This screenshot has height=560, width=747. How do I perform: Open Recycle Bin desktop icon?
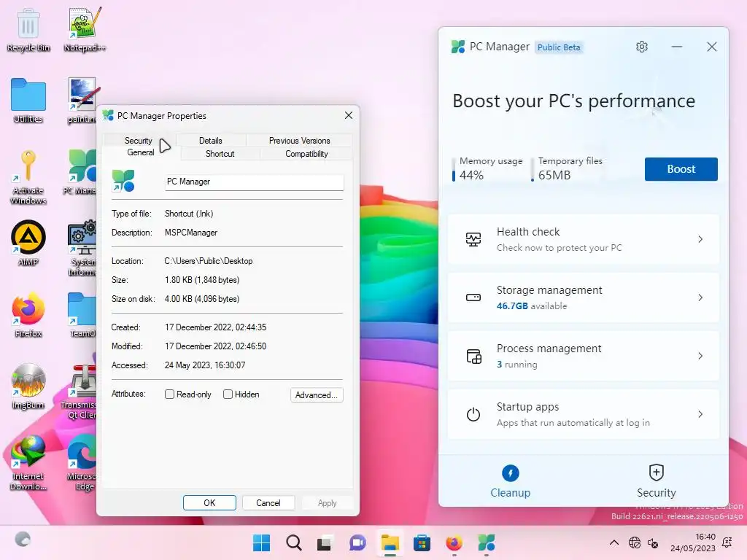[x=28, y=29]
